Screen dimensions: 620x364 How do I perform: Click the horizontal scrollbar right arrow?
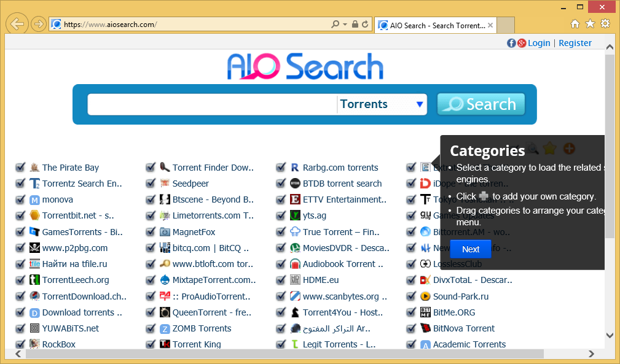[591, 354]
